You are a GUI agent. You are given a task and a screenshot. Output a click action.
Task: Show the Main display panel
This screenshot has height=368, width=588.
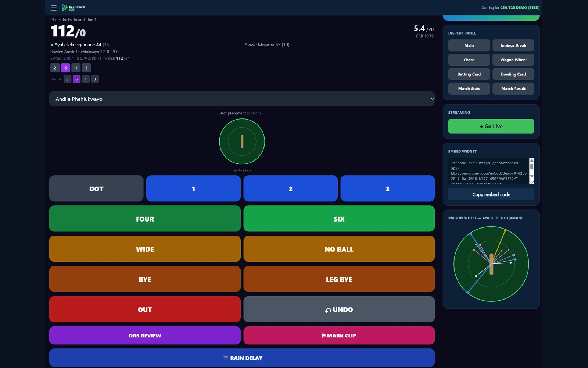pyautogui.click(x=469, y=45)
